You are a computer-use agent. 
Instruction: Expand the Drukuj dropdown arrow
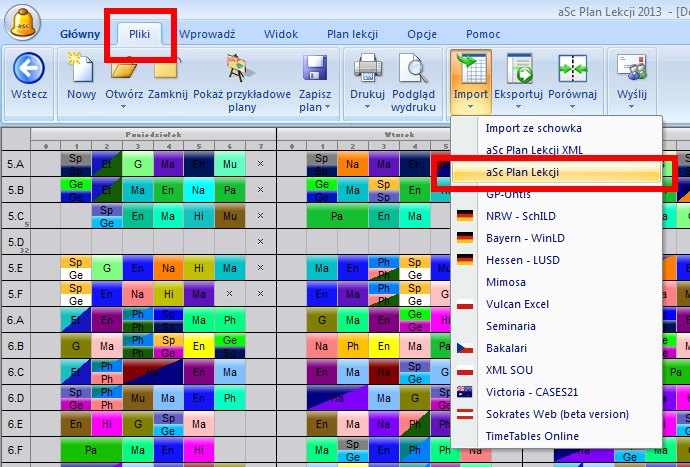pos(367,107)
